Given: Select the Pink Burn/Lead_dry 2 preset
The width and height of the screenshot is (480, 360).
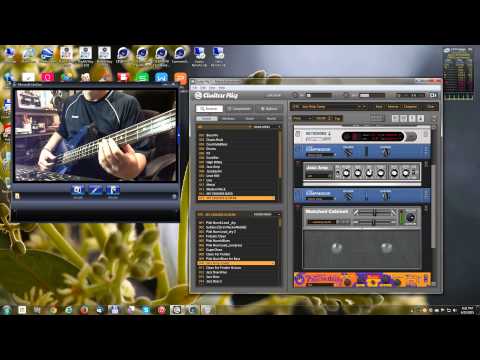Looking at the screenshot, I should point(236,232).
